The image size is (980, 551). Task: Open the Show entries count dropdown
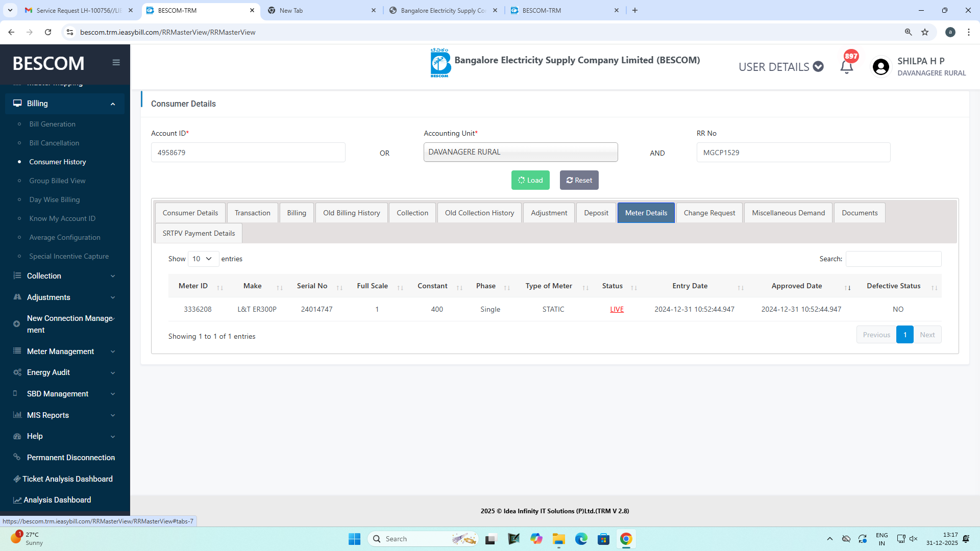[x=203, y=259]
